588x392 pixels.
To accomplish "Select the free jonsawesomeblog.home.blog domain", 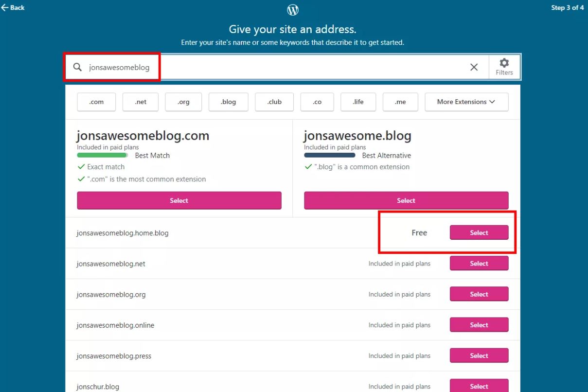I will coord(479,232).
